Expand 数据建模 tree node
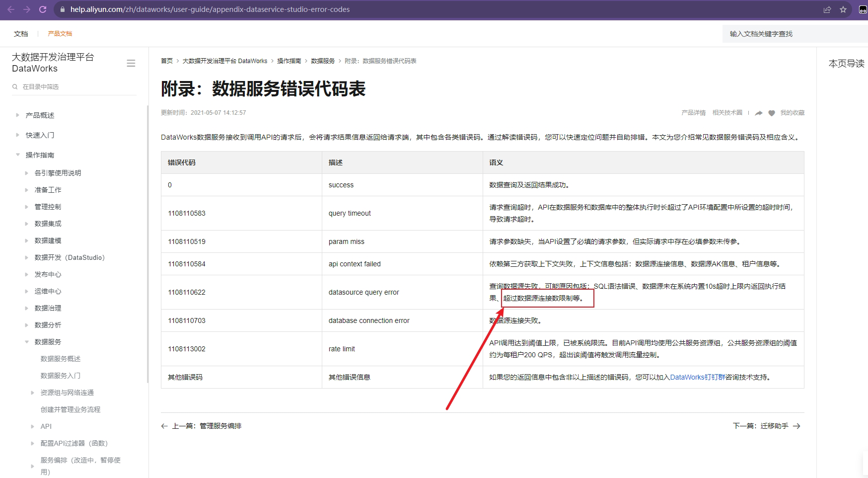Screen dimensions: 868x478 pos(27,240)
